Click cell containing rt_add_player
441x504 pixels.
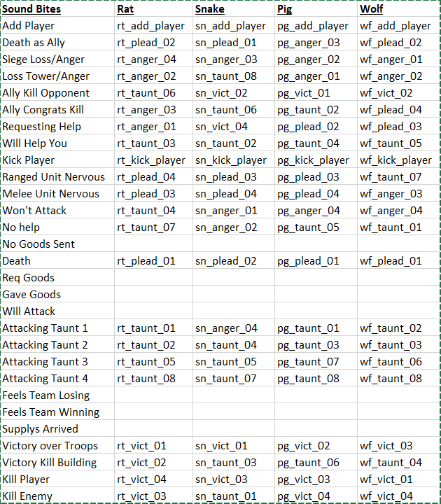153,26
